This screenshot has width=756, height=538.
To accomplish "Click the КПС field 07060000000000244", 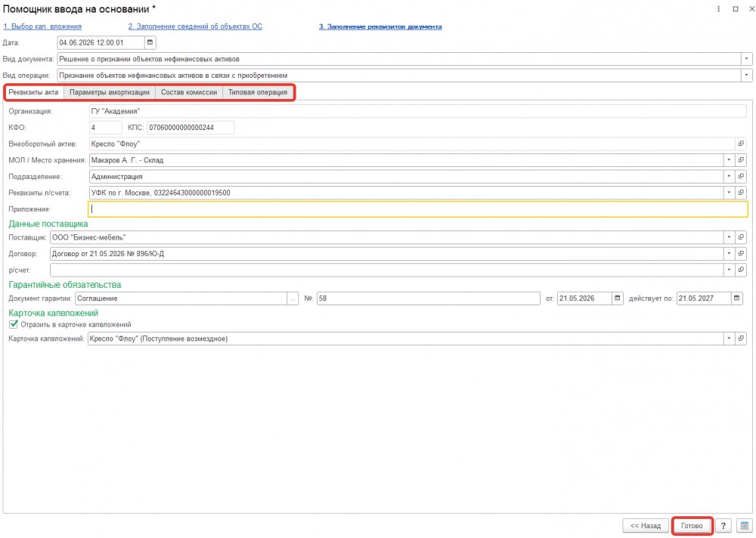I will coord(191,127).
